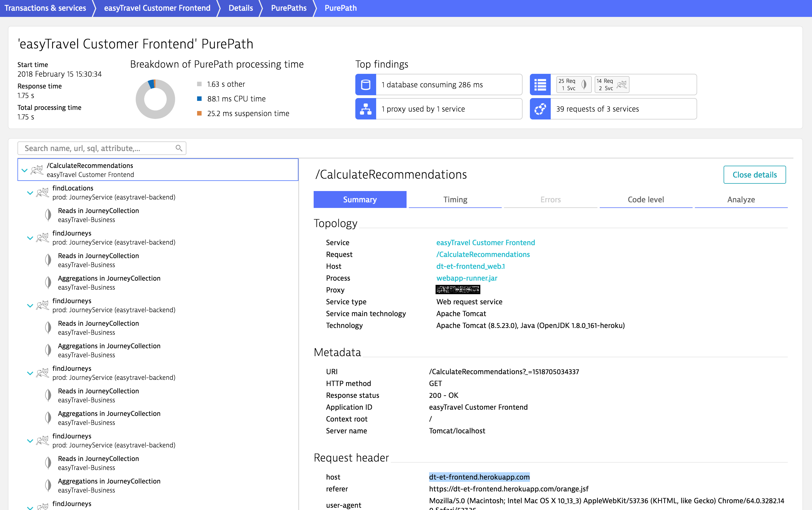Click '1 proxy used by 1 service'
812x510 pixels.
tap(439, 109)
